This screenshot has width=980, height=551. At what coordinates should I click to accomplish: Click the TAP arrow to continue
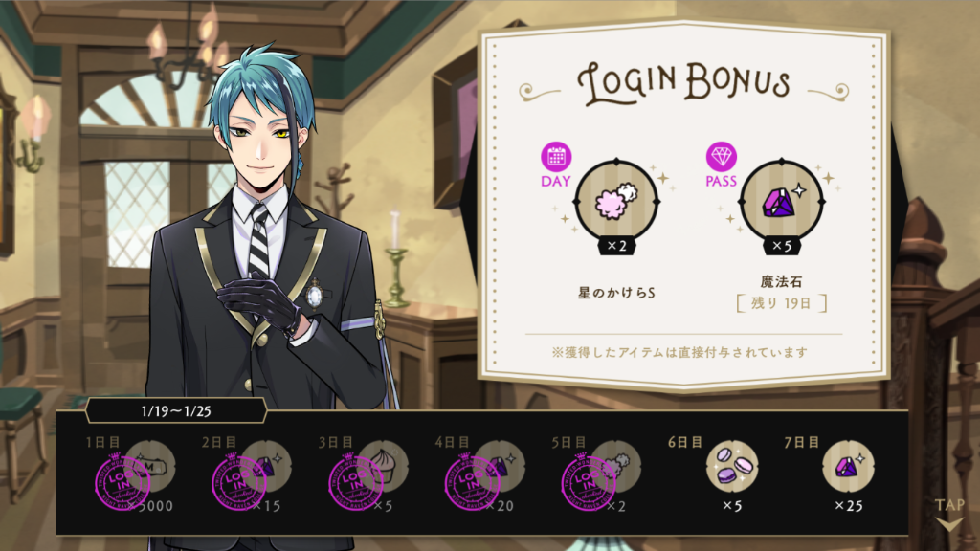click(950, 514)
